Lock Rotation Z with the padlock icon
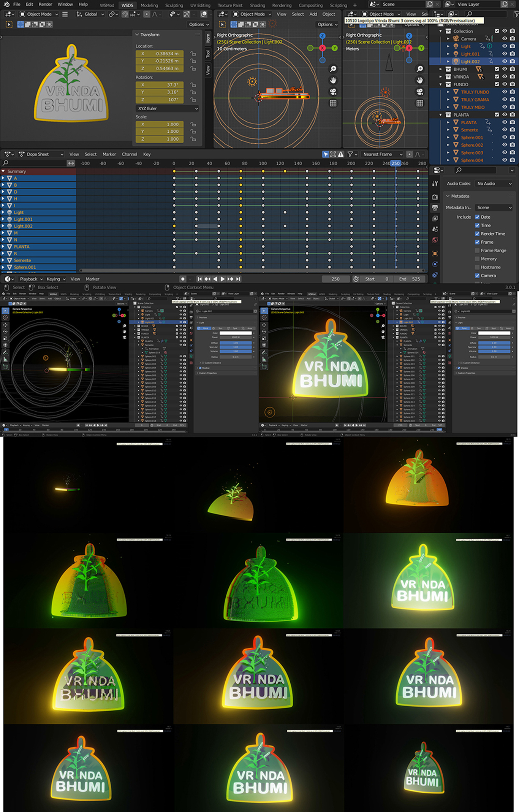Screen dimensions: 519x812 193,100
